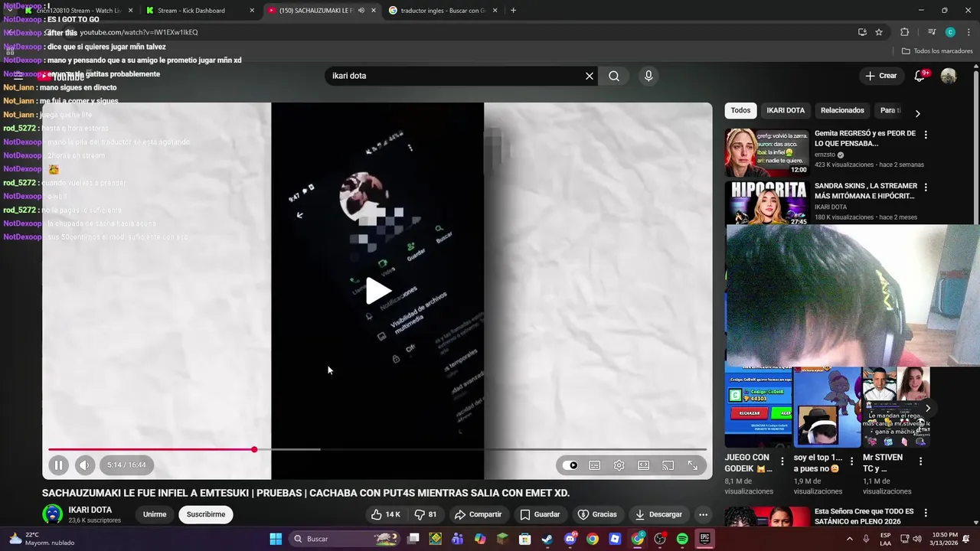Open Roblox from the taskbar
Screen dimensions: 980x551
[615, 539]
